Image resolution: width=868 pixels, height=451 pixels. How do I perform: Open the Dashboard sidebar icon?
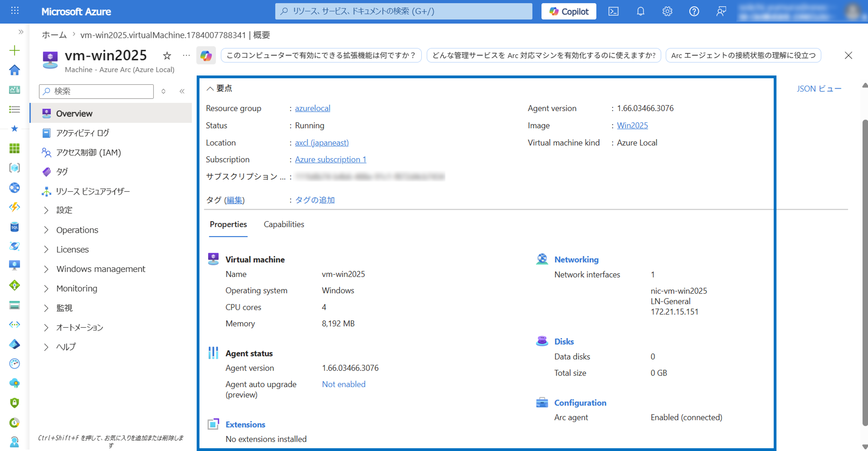14,89
